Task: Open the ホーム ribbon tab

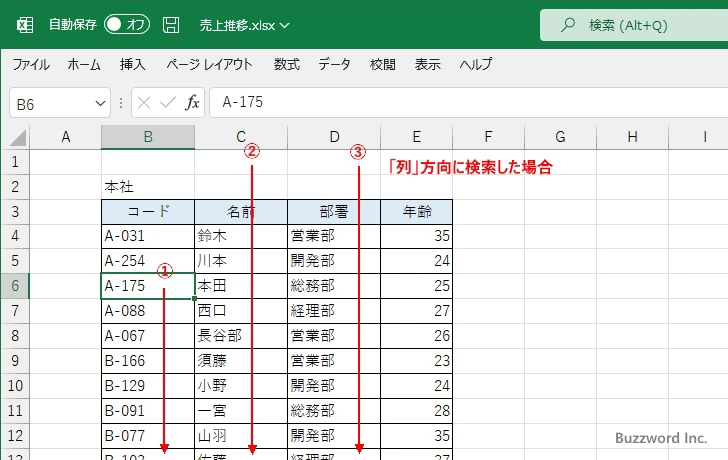Action: point(84,64)
